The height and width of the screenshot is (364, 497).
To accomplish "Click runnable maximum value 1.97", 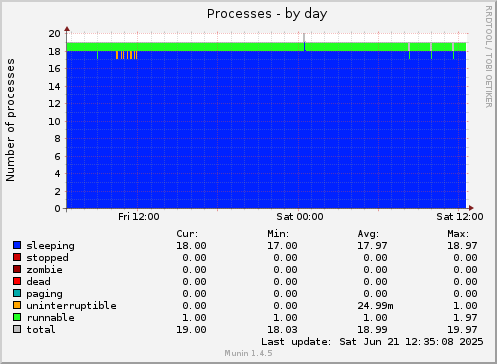I will (465, 318).
